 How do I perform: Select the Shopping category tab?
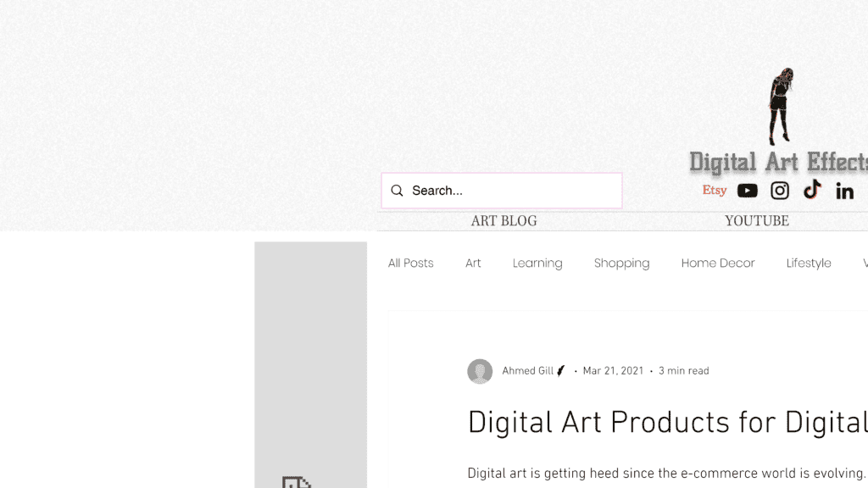621,263
